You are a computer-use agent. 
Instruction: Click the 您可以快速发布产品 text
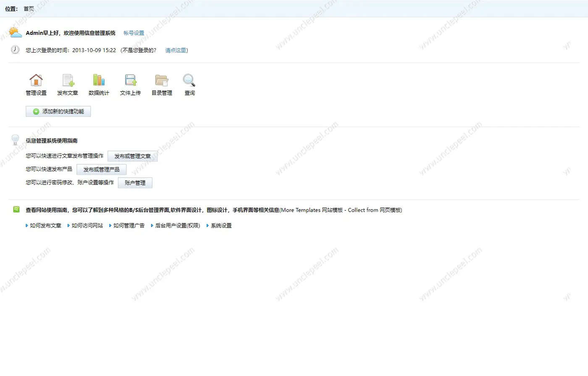pos(49,169)
